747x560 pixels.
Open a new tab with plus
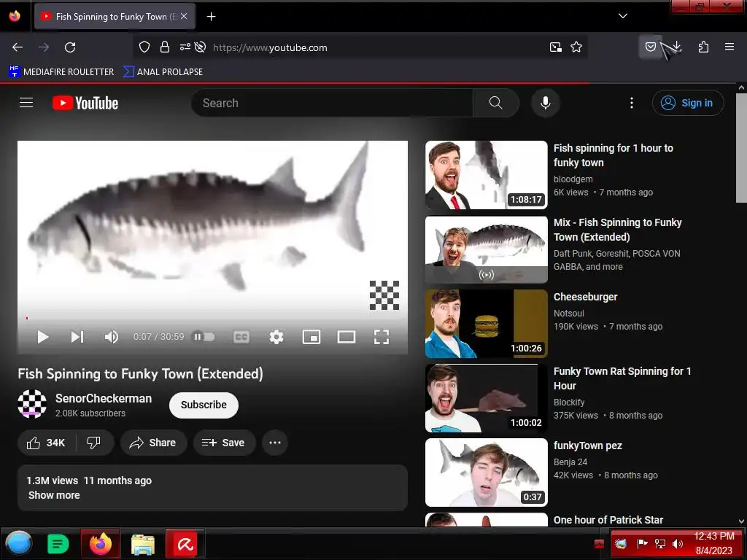tap(211, 17)
